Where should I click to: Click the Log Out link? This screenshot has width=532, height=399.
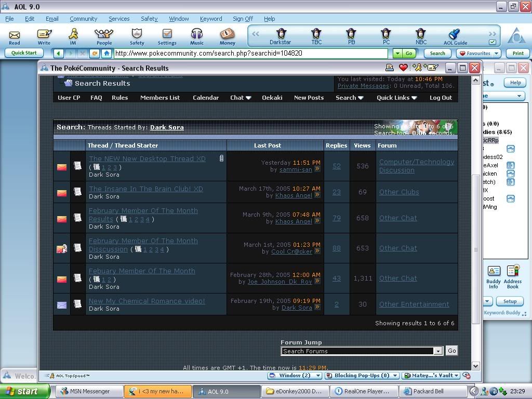441,98
